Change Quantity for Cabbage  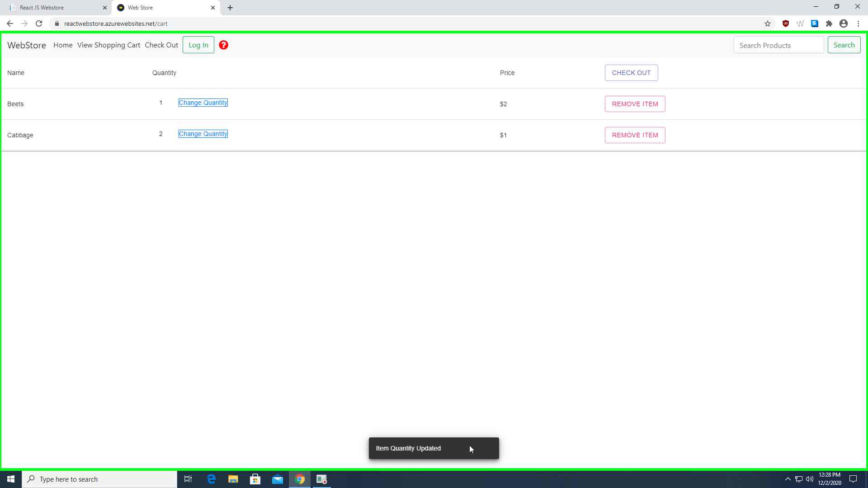coord(203,134)
